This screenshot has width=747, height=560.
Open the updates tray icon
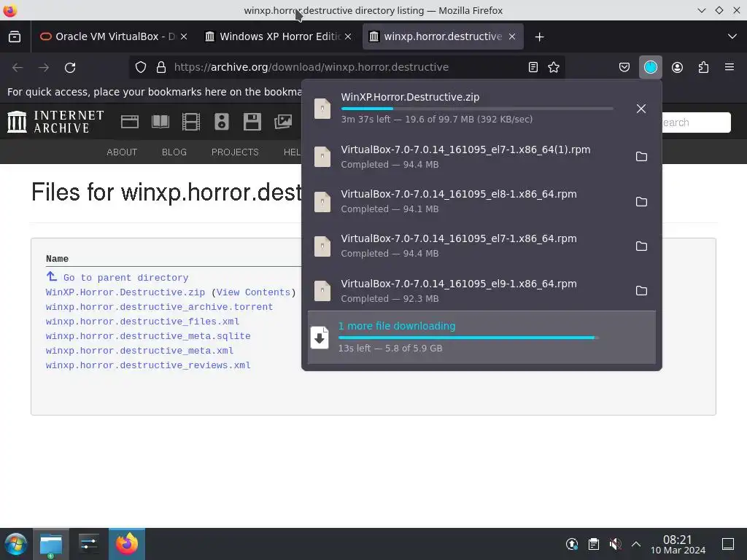click(572, 544)
